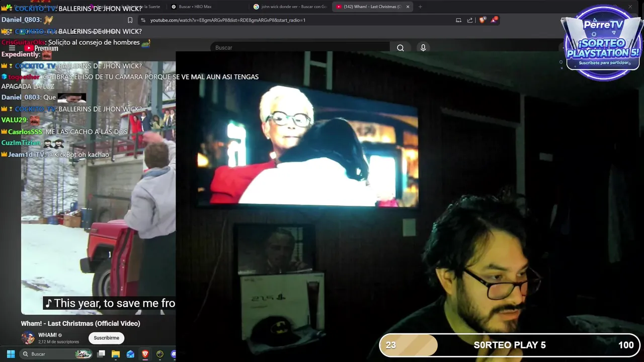Click chat username Expediently
Viewport: 644px width, 362px height.
coord(20,54)
